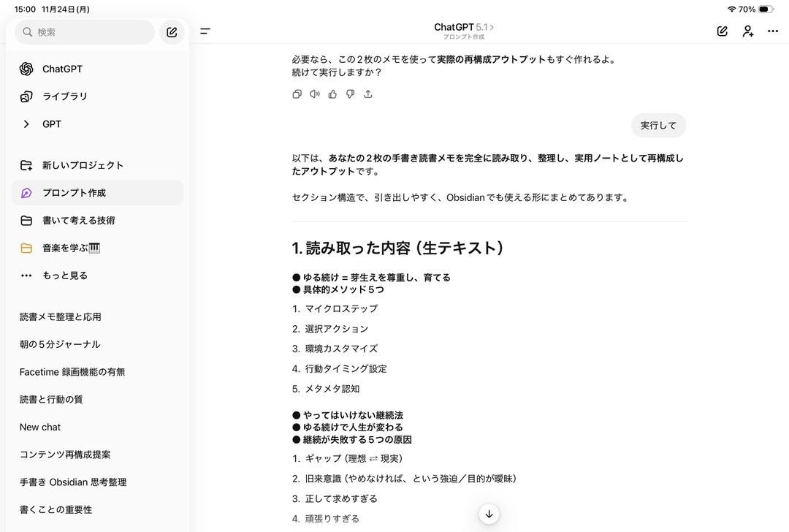Select the New chat conversation entry
The height and width of the screenshot is (532, 789).
(40, 427)
